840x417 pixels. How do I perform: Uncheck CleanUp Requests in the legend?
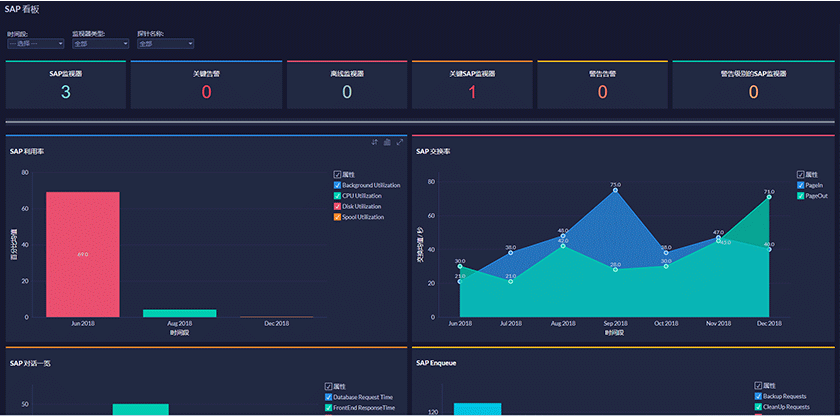coord(758,407)
